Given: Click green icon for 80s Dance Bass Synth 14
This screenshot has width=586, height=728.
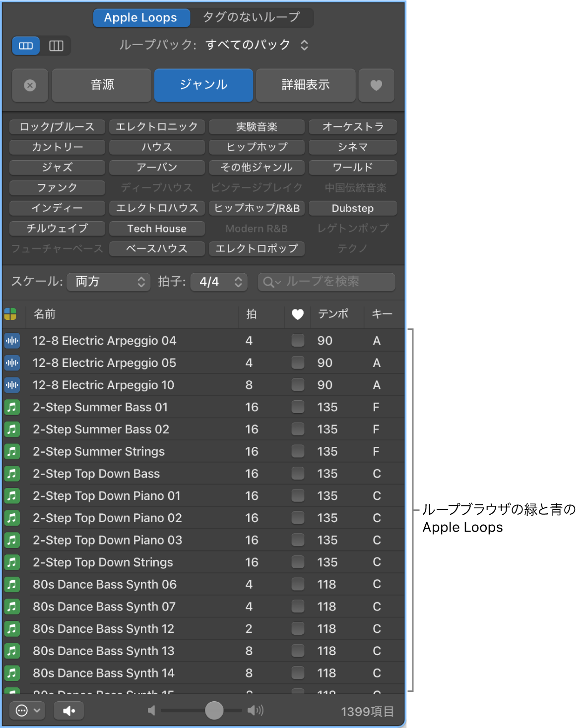Looking at the screenshot, I should click(12, 673).
